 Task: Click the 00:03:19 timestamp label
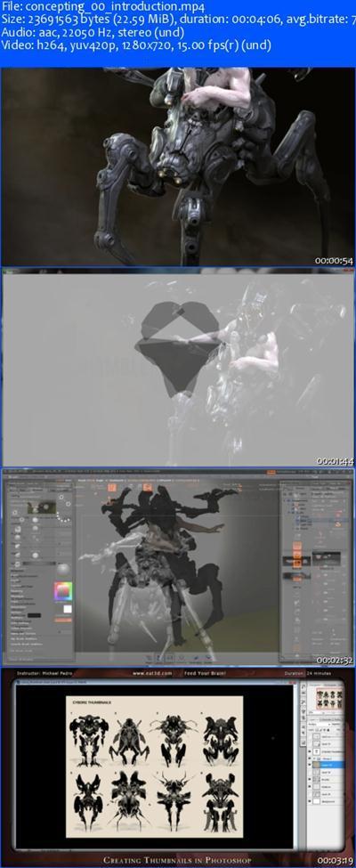pos(334,862)
